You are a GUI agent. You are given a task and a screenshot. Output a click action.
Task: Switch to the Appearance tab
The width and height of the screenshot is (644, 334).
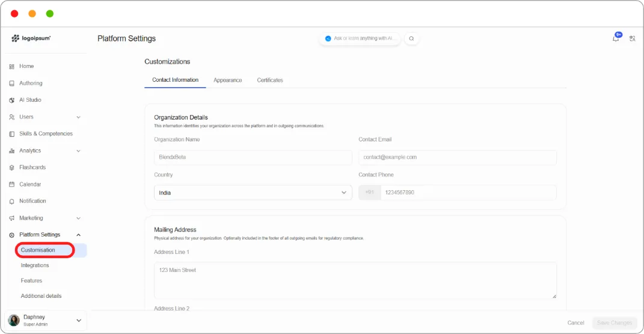[227, 80]
